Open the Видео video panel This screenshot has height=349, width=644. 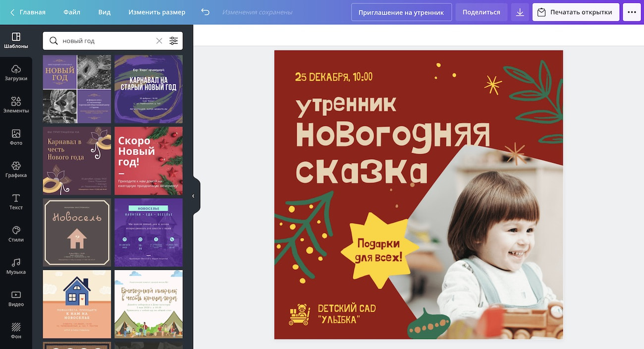coord(16,298)
